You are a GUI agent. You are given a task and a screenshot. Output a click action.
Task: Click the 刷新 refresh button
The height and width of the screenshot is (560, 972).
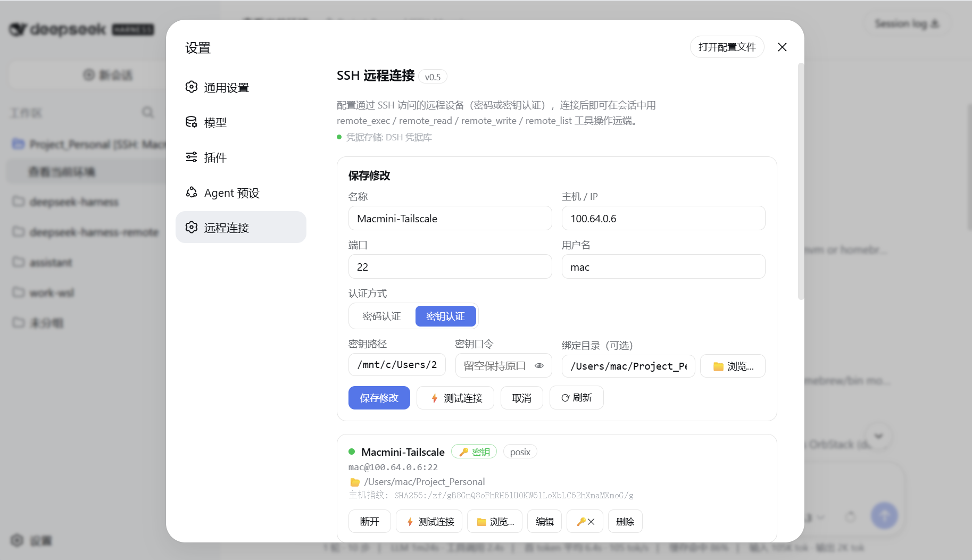(576, 398)
